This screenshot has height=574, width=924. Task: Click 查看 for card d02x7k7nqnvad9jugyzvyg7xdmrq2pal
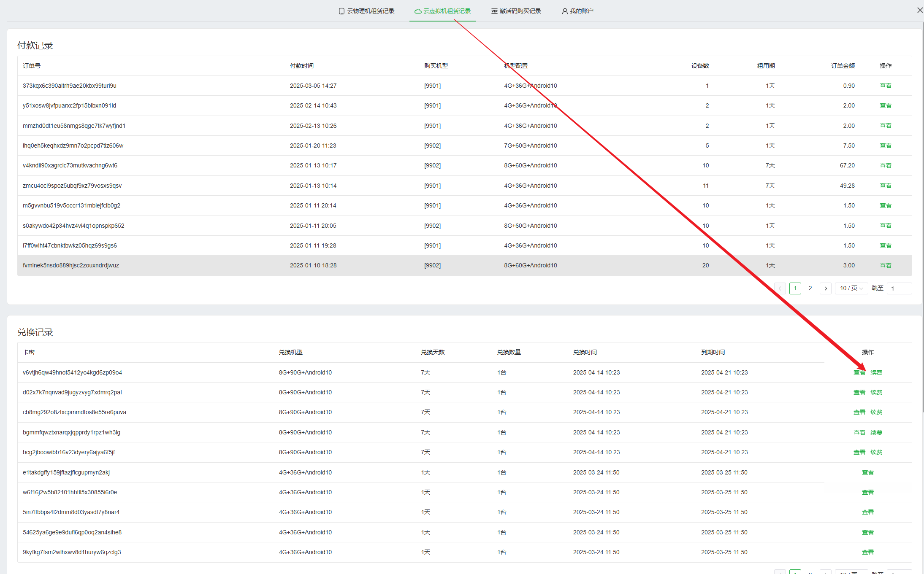[x=859, y=392]
